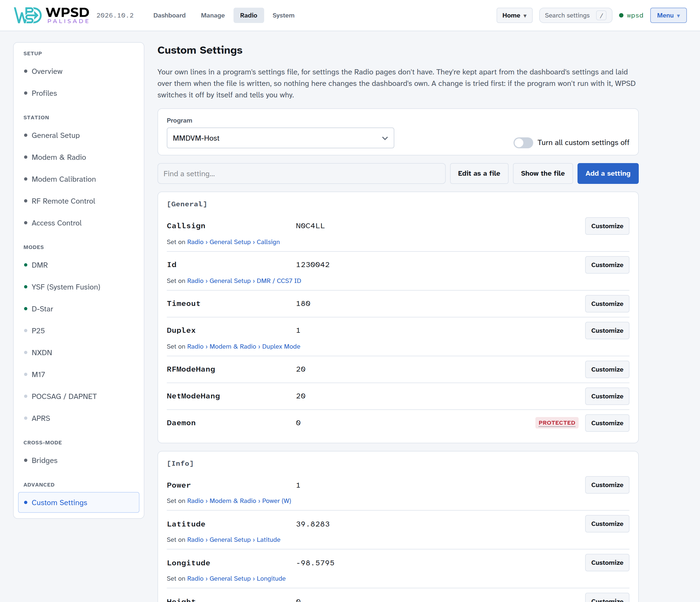
Task: Click the PROTECTED badge on Daemon
Action: point(557,423)
